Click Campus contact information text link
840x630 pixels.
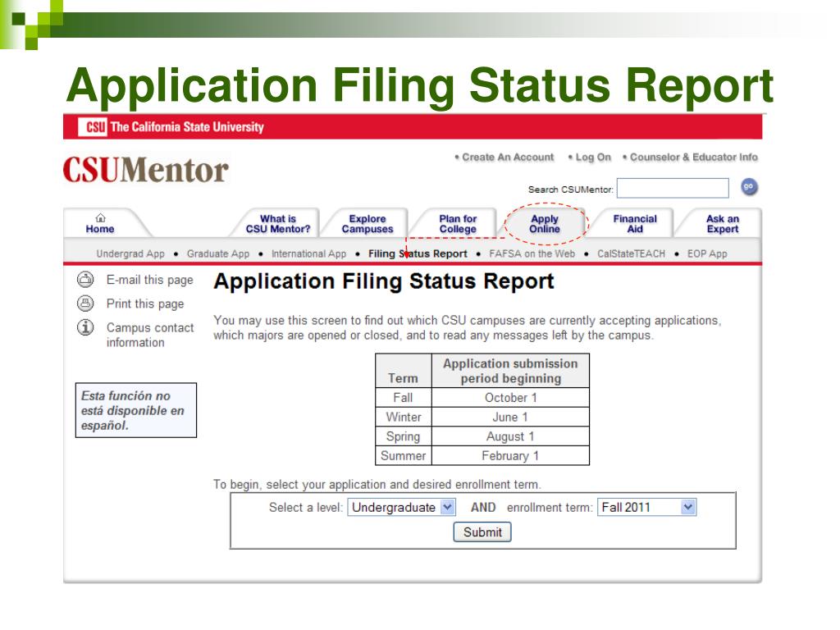click(150, 335)
